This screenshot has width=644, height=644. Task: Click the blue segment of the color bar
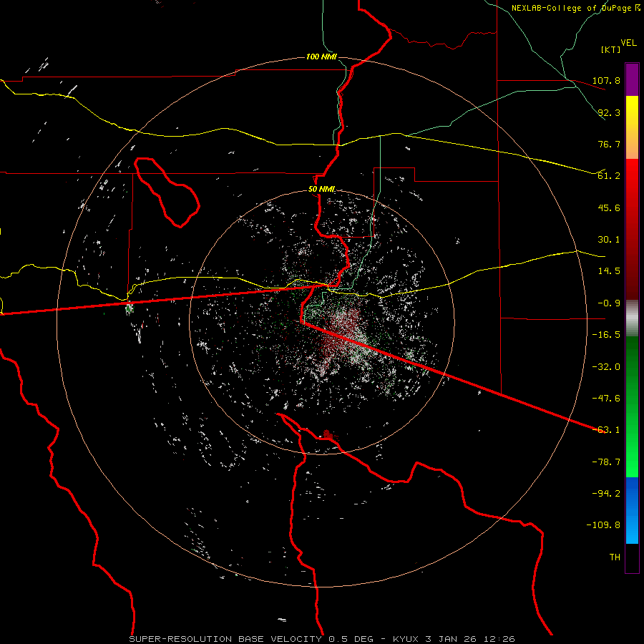tap(632, 510)
